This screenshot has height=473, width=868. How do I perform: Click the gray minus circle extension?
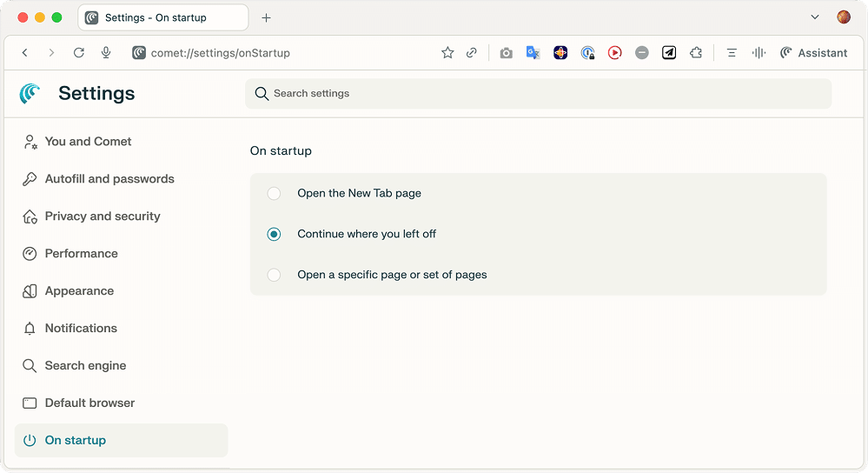[x=641, y=53]
